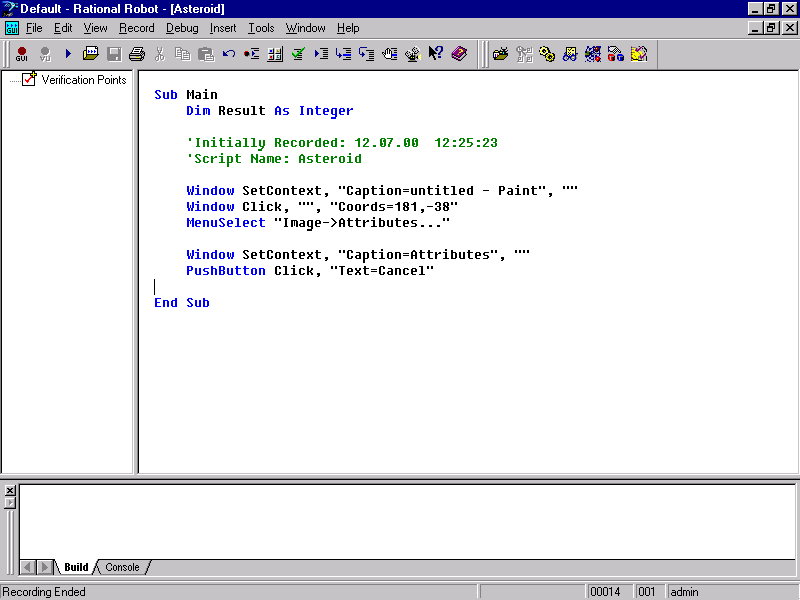Click the 'Script Name: Asteroid' comment
This screenshot has width=800, height=600.
pos(274,159)
